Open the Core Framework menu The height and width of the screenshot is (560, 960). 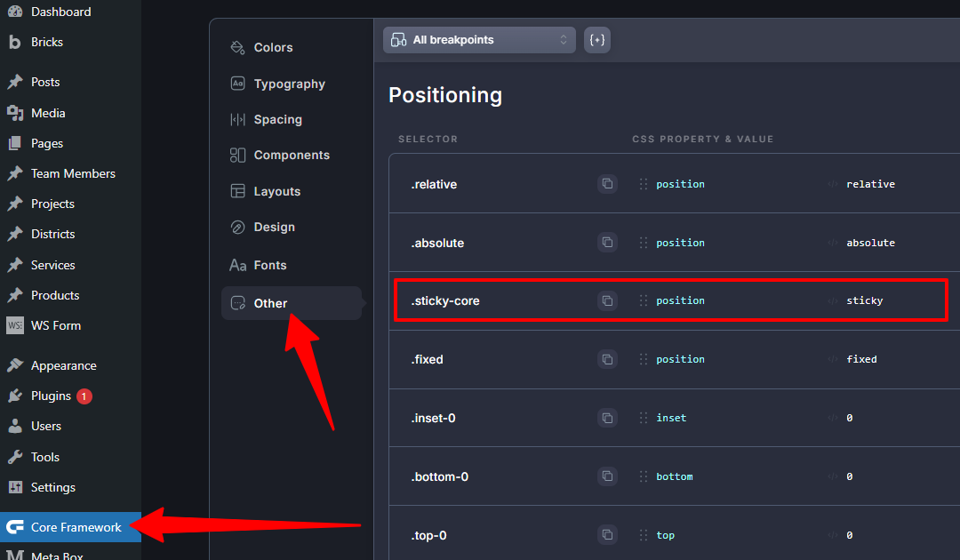tap(70, 527)
